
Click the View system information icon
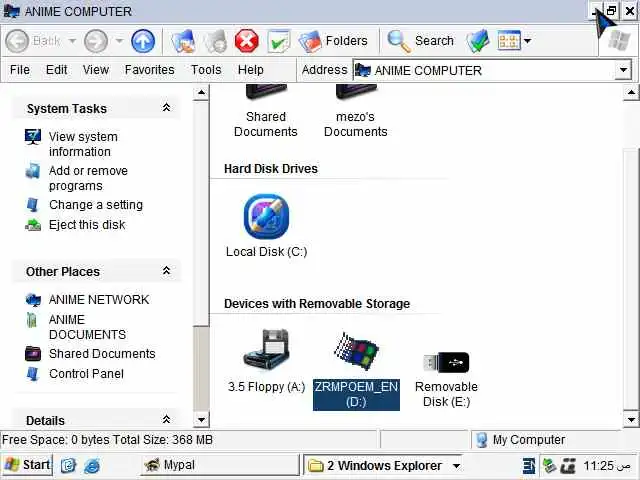click(x=33, y=137)
